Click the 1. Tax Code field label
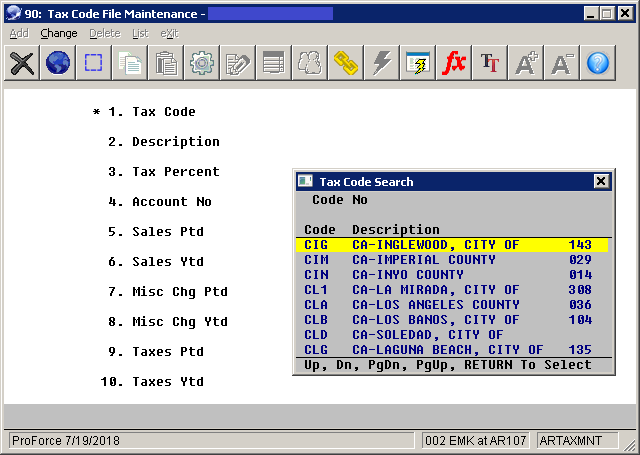The image size is (640, 455). pos(151,112)
